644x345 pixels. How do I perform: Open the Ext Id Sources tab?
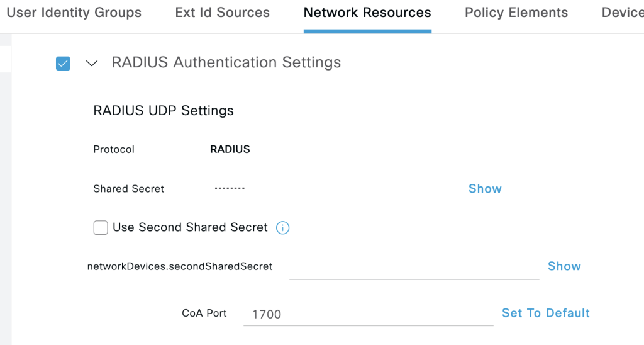pos(223,13)
